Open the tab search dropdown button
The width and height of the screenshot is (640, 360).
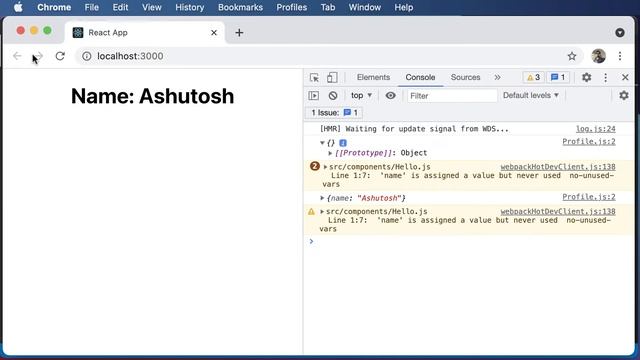pos(620,33)
